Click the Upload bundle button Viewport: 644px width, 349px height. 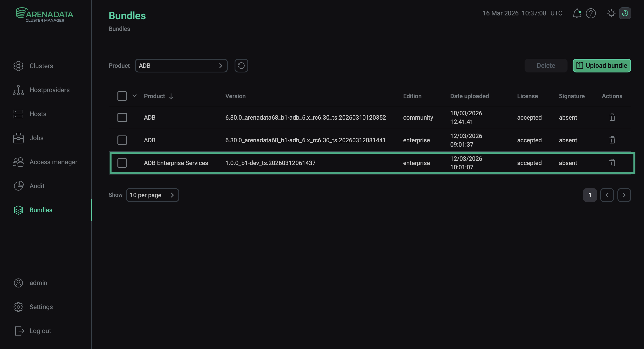[x=602, y=66]
